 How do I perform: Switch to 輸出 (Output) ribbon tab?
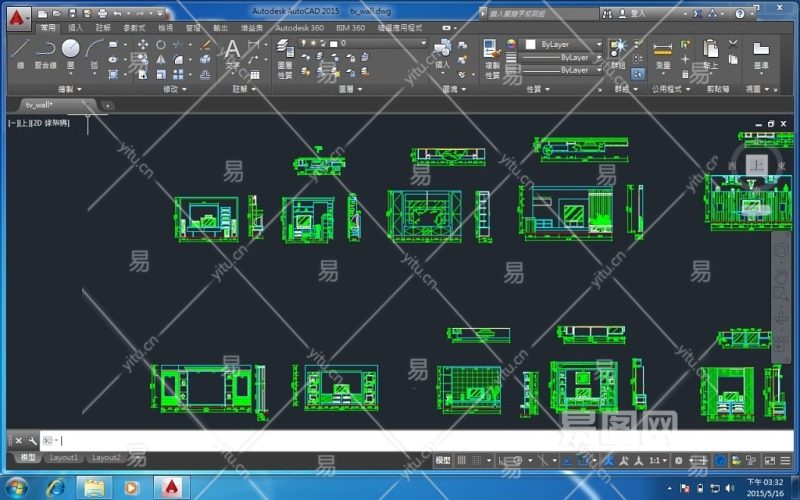coord(220,28)
